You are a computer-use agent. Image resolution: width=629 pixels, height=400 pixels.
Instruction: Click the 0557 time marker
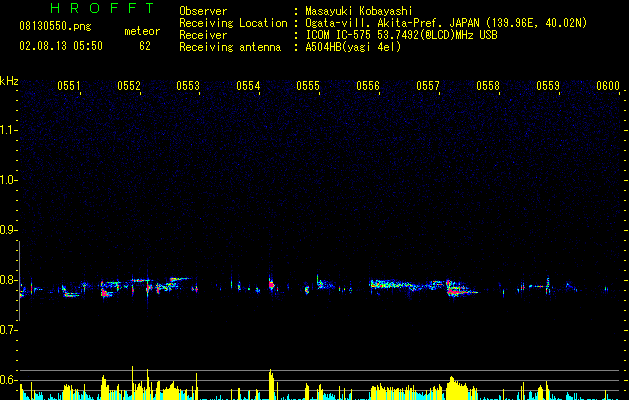click(428, 86)
